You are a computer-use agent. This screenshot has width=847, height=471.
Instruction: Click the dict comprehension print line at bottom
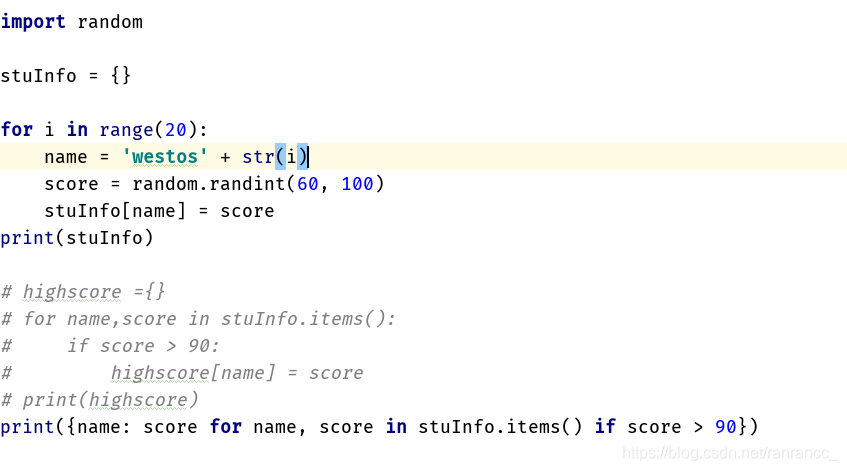point(379,427)
